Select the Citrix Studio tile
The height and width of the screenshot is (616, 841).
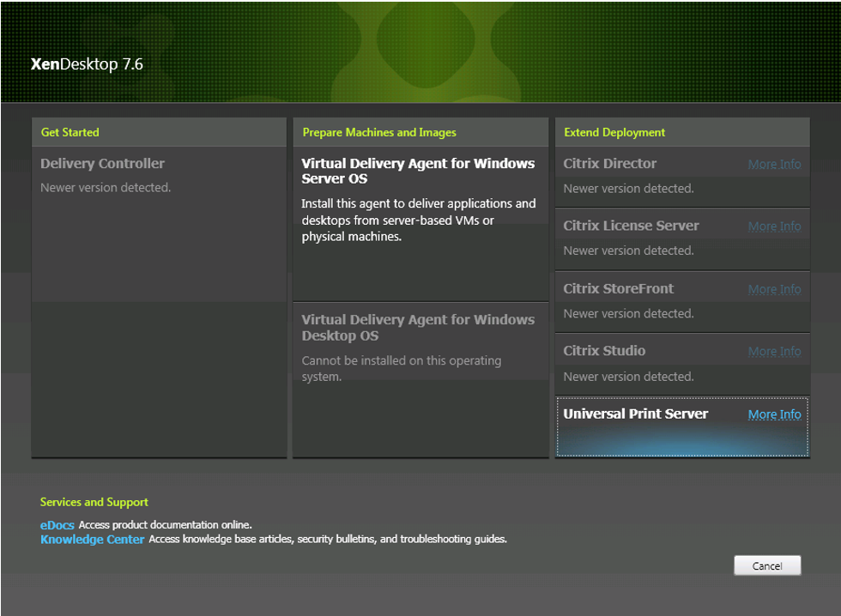tap(604, 351)
